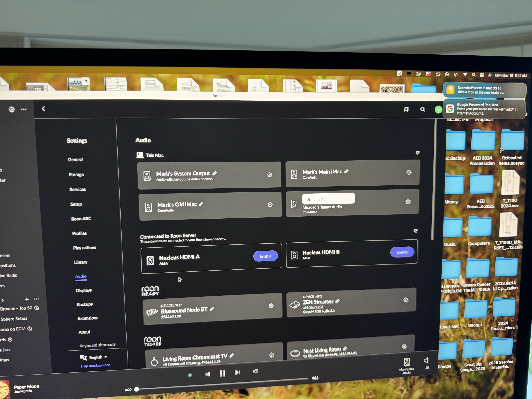
Task: Open the Backups settings tab
Action: point(85,304)
